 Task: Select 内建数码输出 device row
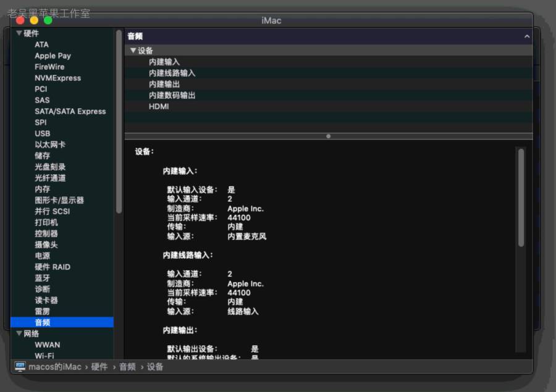pos(172,95)
